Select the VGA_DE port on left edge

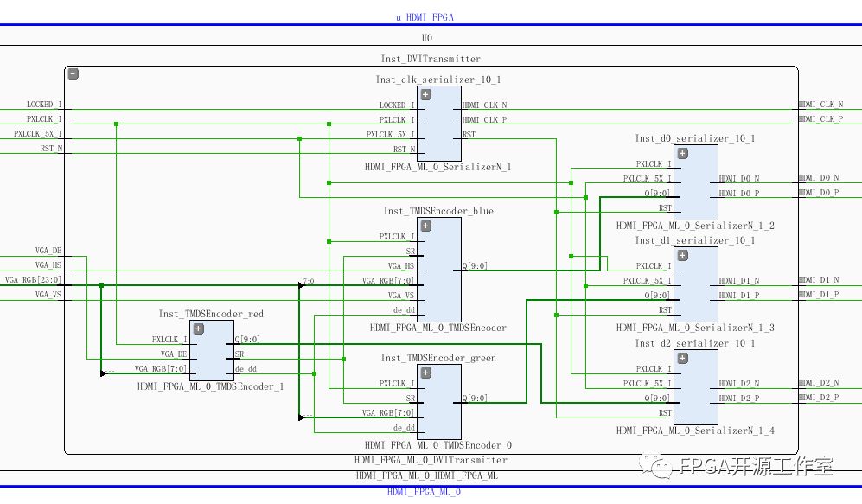tap(48, 251)
